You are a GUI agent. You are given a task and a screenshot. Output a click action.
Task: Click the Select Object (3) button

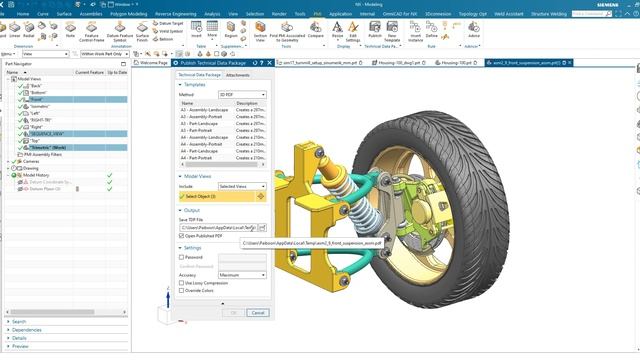coord(218,196)
